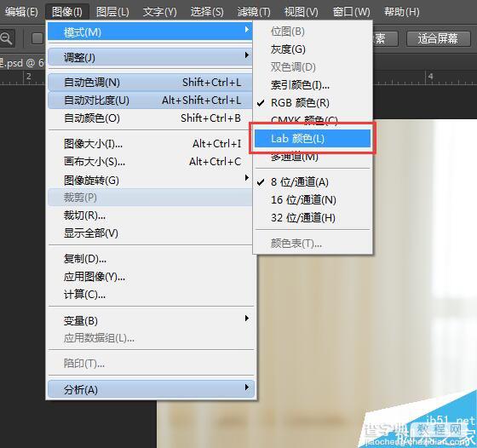Open 图像大小(I)... dialog
Screen dimensions: 477x448
pos(150,144)
